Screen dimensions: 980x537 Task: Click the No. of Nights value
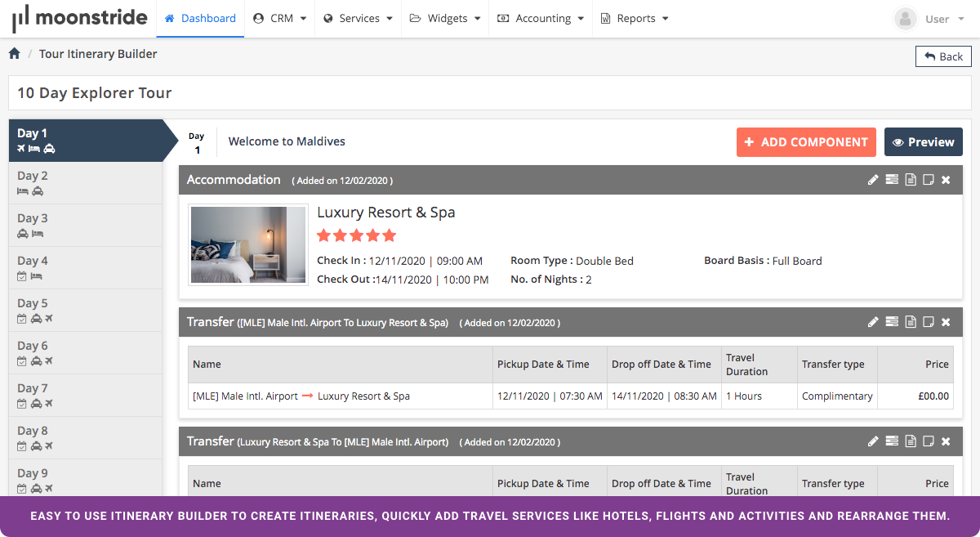[x=589, y=280]
